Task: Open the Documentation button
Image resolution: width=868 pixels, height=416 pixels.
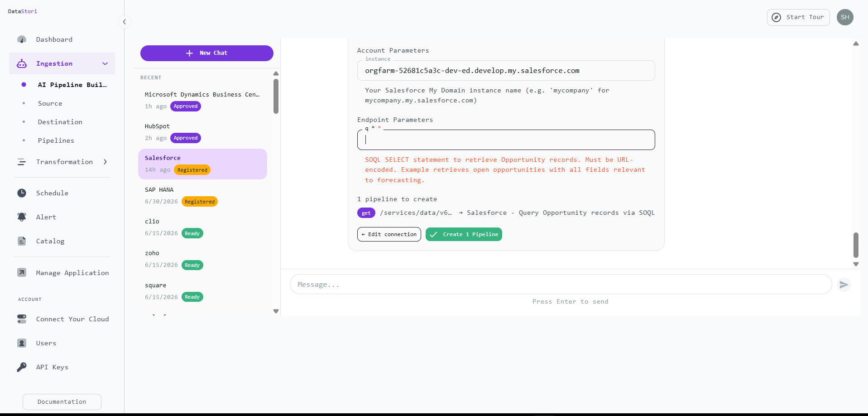Action: [x=62, y=402]
